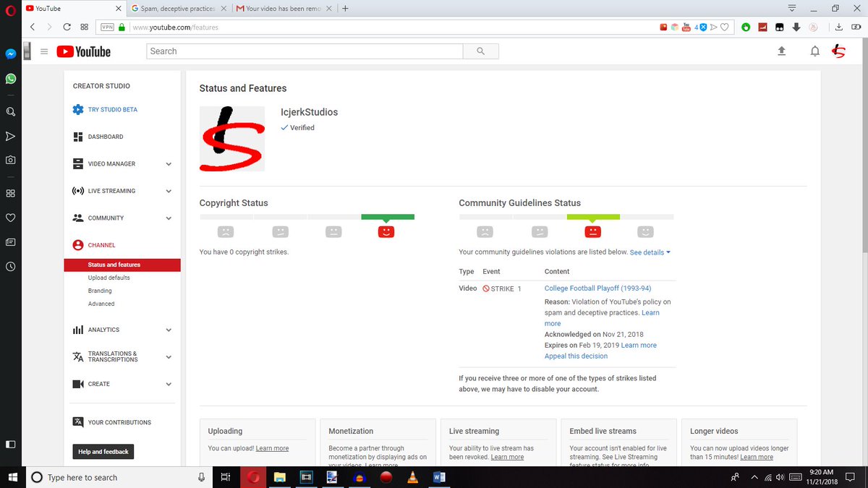This screenshot has width=868, height=488.
Task: Open College Football Playoff (1993-94) link
Action: tap(597, 288)
